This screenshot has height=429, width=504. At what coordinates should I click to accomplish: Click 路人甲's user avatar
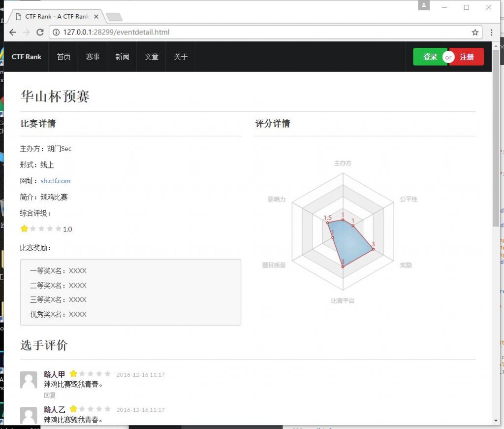[x=29, y=380]
